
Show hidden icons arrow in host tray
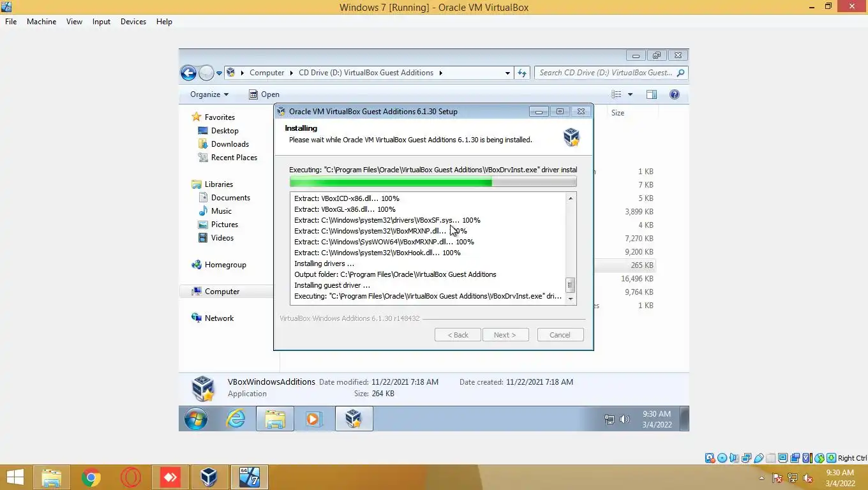tap(761, 478)
